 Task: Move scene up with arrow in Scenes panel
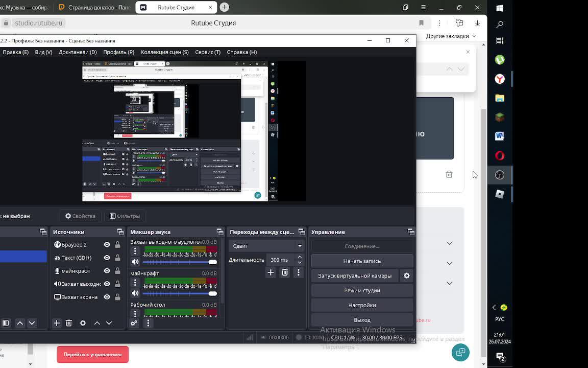click(20, 323)
